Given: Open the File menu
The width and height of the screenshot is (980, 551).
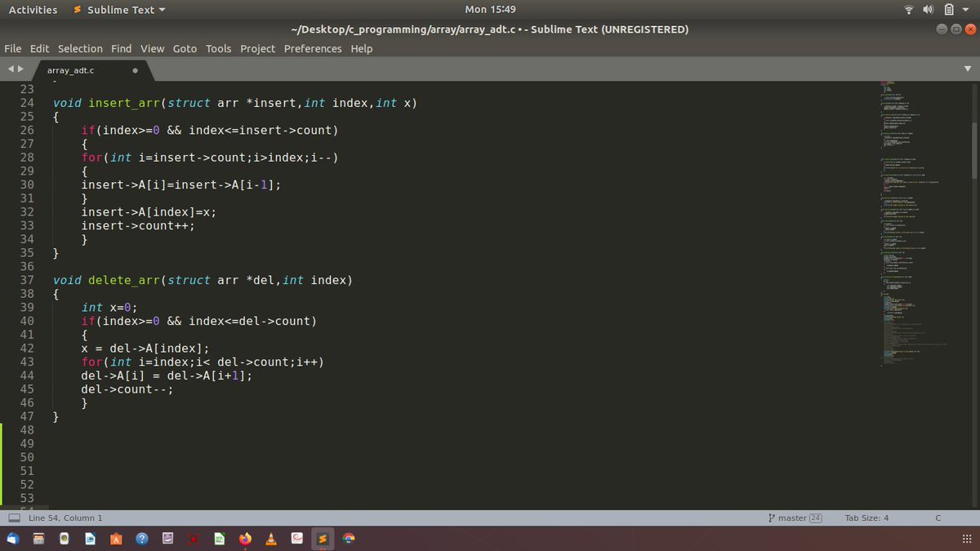Looking at the screenshot, I should tap(12, 48).
